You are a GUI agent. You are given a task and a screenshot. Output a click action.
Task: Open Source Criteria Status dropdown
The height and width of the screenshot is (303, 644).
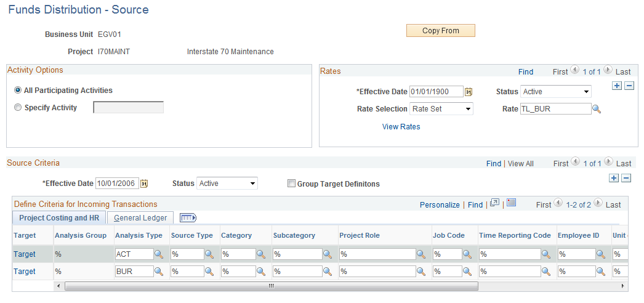point(227,183)
